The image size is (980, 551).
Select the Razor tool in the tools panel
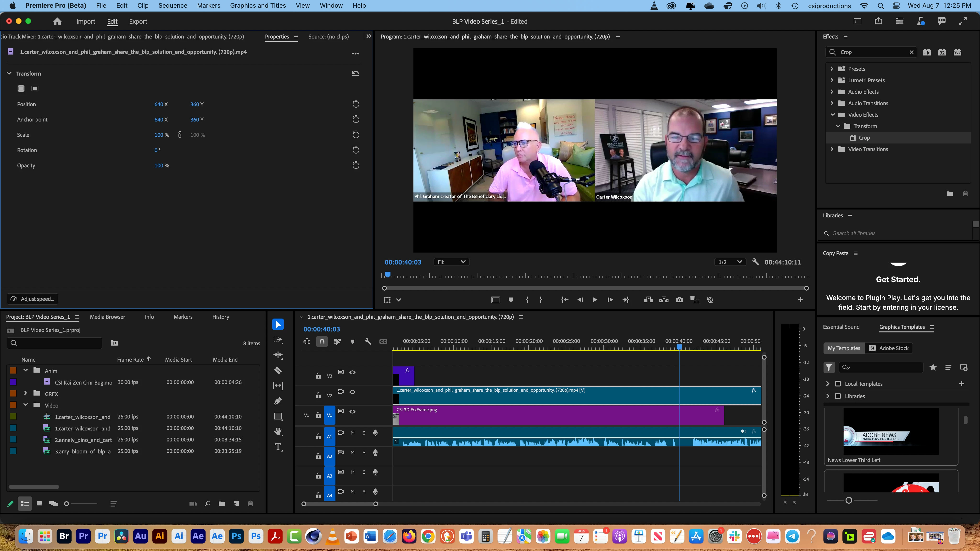[278, 370]
